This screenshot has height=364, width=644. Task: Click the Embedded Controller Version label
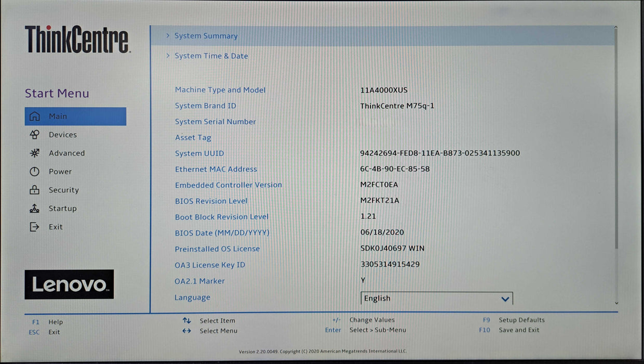(229, 185)
